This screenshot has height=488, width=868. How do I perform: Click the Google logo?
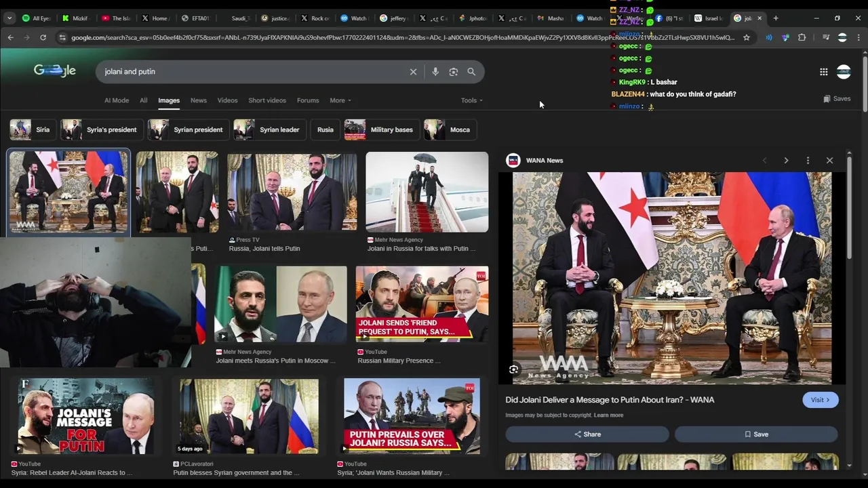[x=55, y=70]
